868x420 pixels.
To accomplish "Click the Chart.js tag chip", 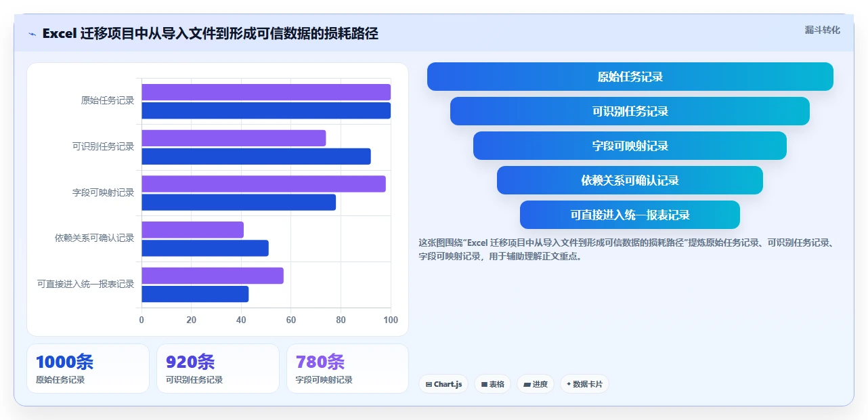I will [x=443, y=384].
